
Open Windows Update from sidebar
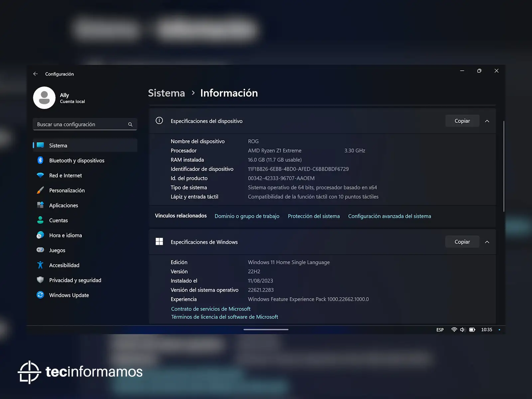pyautogui.click(x=69, y=295)
